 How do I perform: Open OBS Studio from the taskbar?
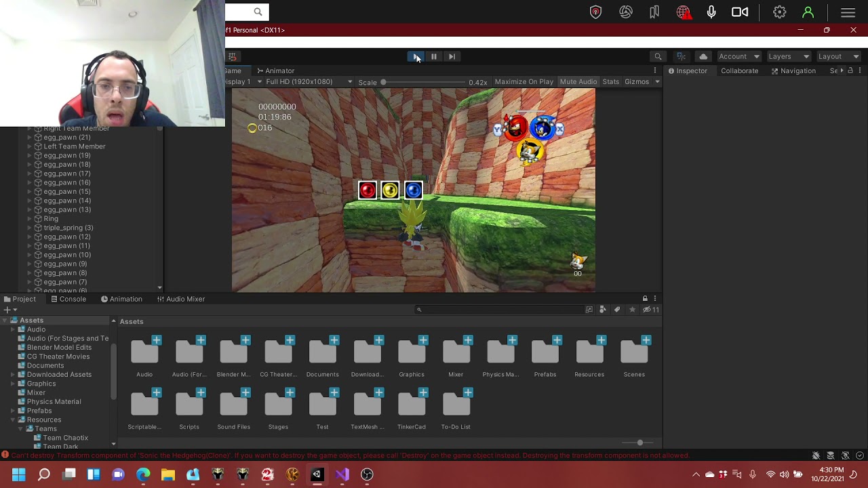[x=367, y=474]
